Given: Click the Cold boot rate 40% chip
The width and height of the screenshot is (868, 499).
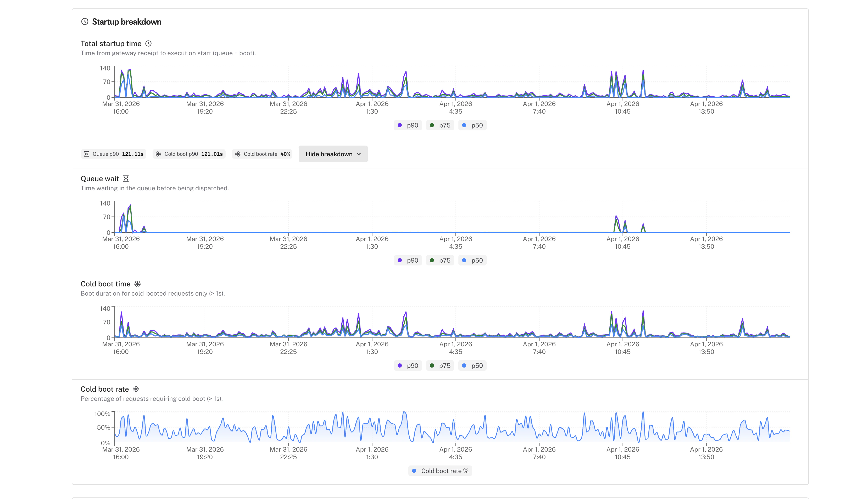Looking at the screenshot, I should pos(262,154).
